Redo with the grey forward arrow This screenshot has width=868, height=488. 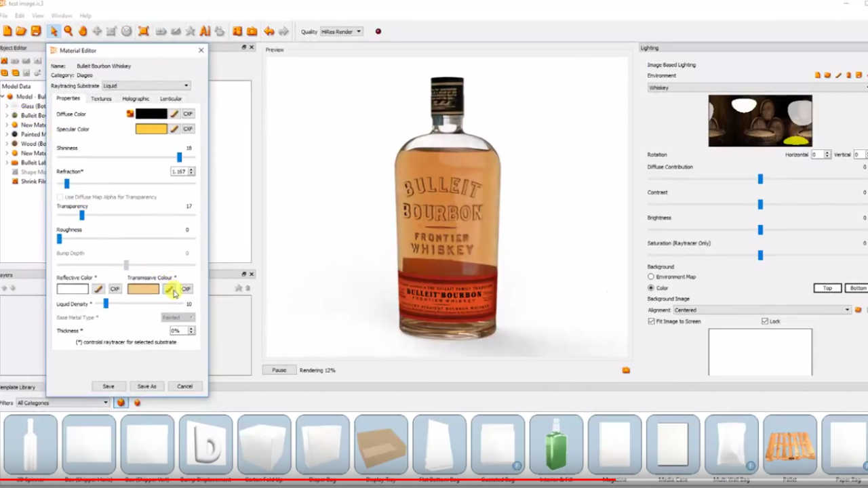pyautogui.click(x=283, y=31)
